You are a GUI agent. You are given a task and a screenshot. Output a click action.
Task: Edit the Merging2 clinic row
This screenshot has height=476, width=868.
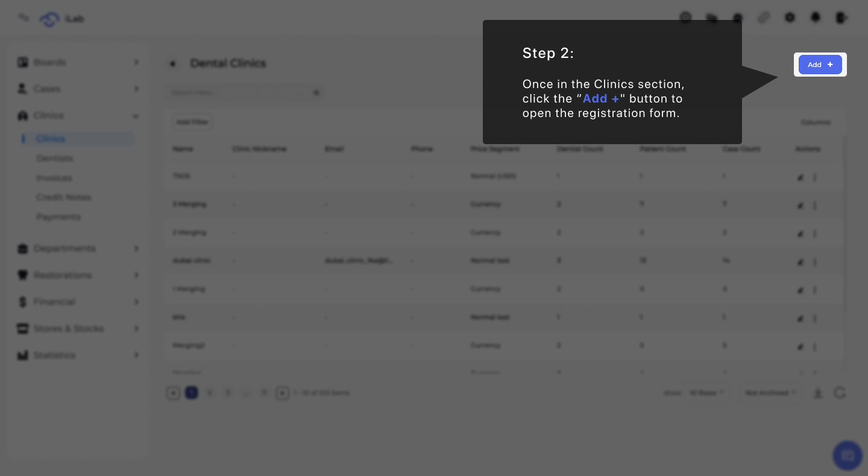point(800,347)
